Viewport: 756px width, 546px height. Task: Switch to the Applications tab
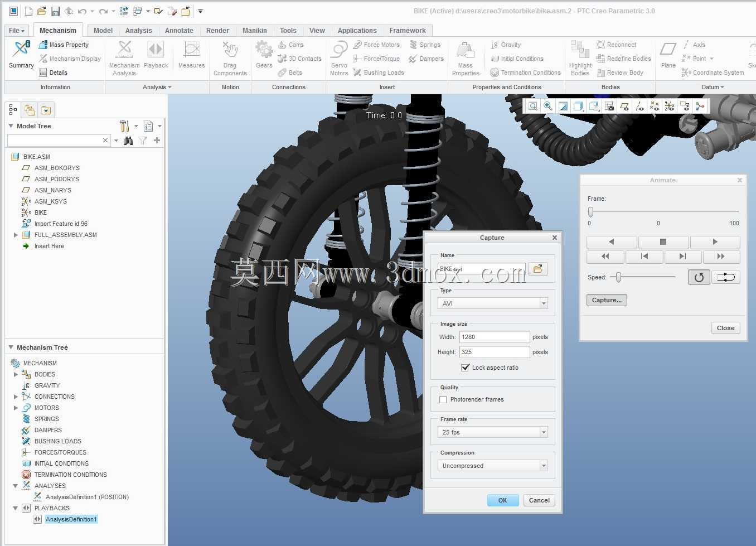point(357,31)
